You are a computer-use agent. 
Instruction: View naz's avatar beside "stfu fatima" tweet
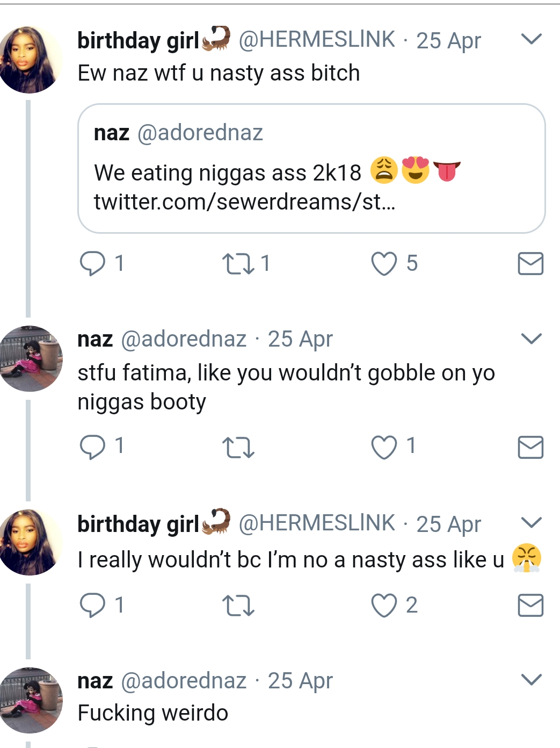click(31, 358)
